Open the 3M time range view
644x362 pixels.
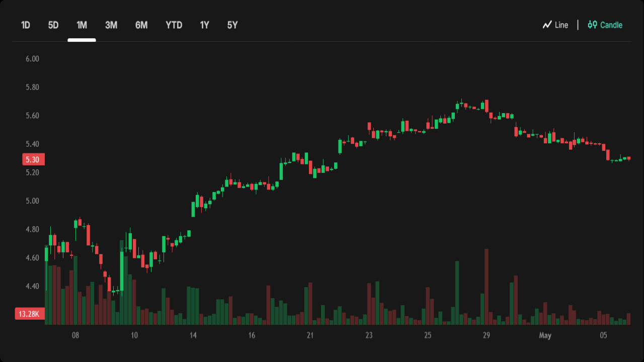[x=111, y=25]
